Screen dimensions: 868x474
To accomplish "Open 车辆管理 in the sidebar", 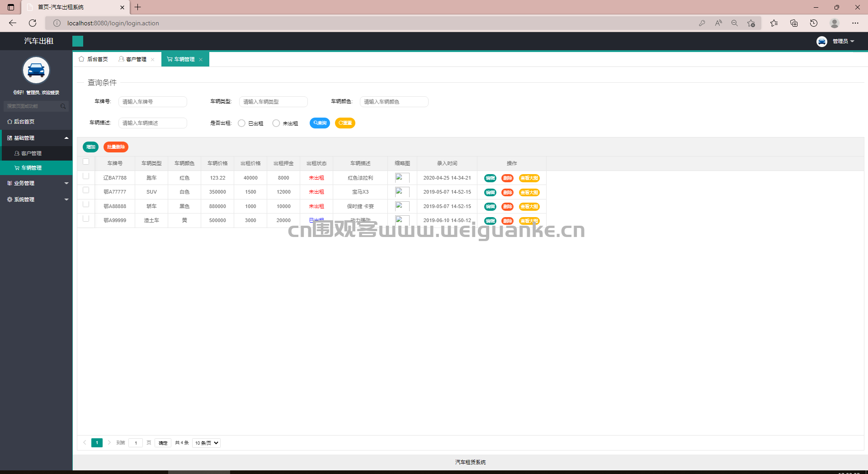I will (36, 168).
